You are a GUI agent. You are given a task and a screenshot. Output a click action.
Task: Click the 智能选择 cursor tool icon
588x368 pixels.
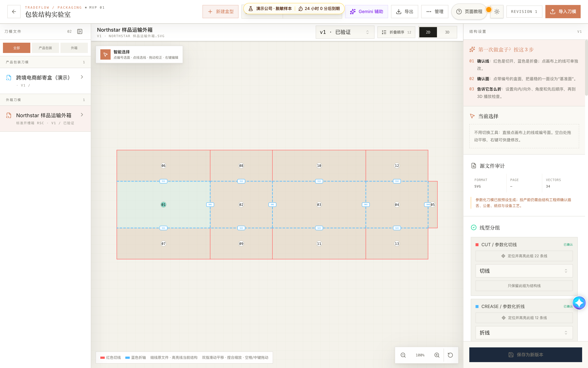[105, 54]
